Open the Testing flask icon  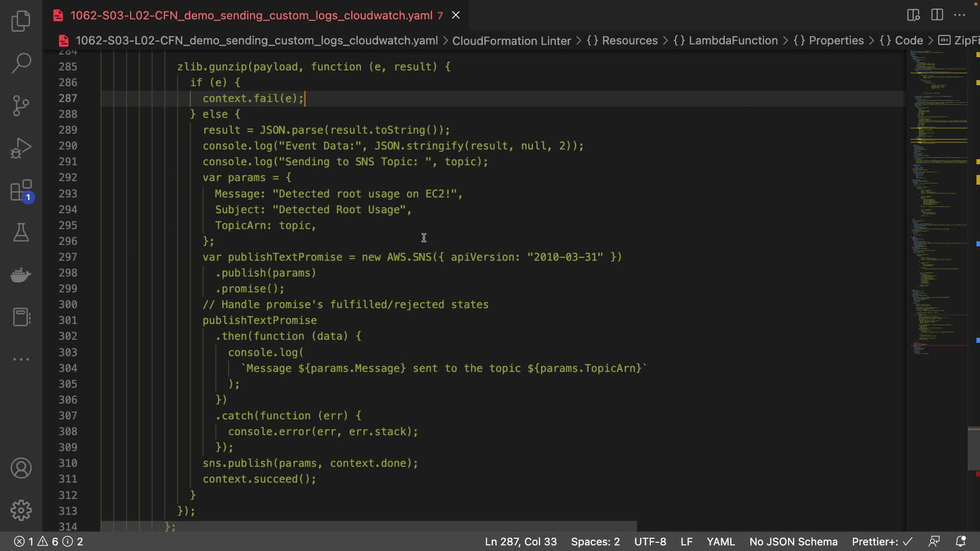click(x=21, y=233)
